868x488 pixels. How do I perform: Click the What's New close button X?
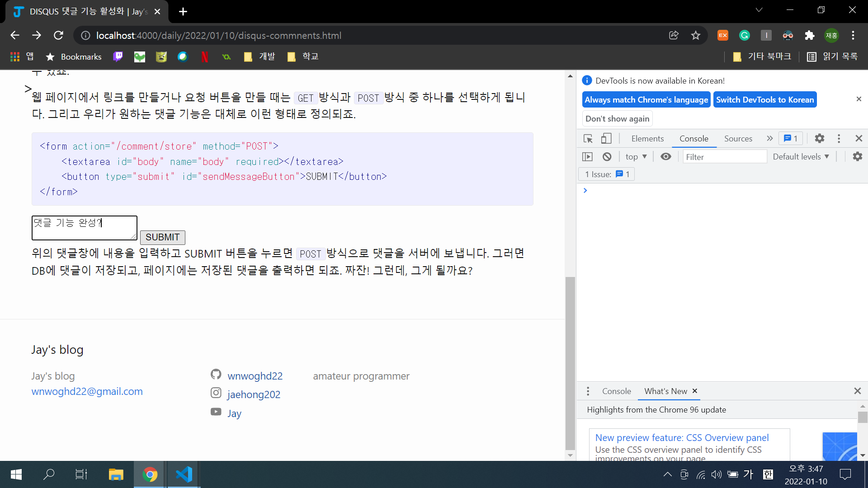694,391
